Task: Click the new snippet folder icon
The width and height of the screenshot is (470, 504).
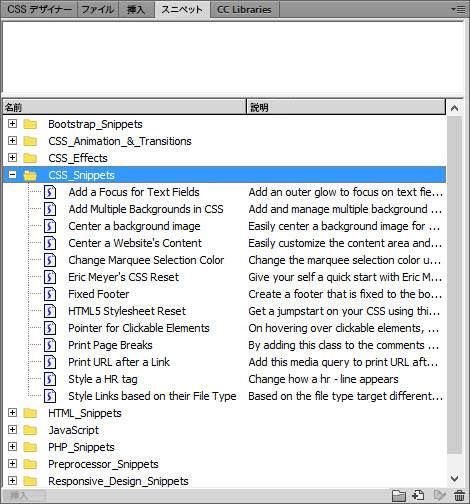Action: tap(398, 496)
